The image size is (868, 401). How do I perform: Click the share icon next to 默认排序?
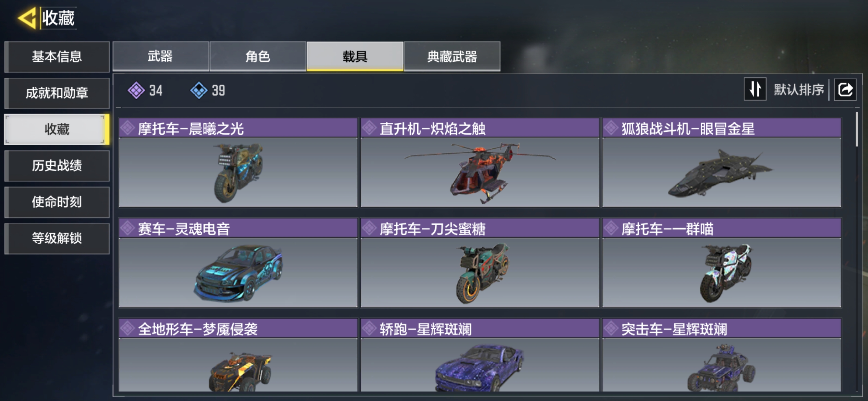tap(845, 90)
